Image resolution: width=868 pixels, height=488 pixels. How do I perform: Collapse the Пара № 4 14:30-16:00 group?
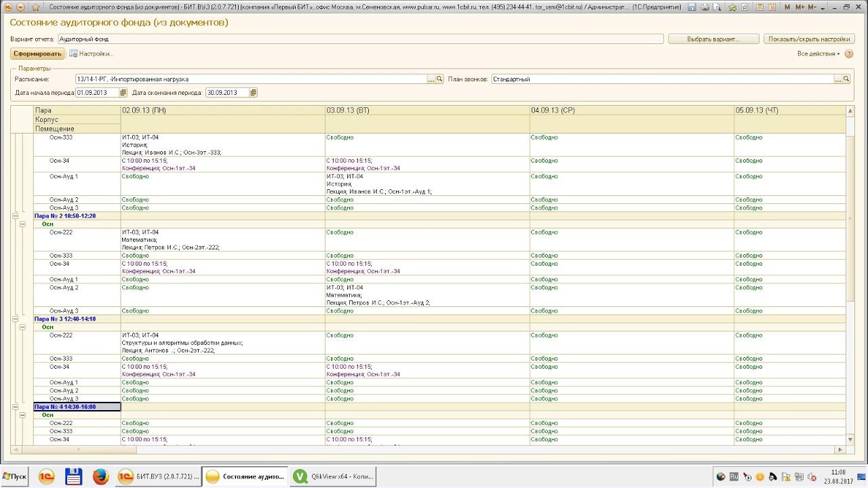15,407
